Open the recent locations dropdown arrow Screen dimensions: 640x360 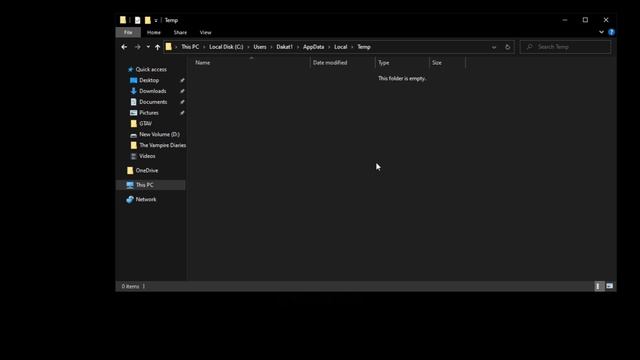coord(148,47)
